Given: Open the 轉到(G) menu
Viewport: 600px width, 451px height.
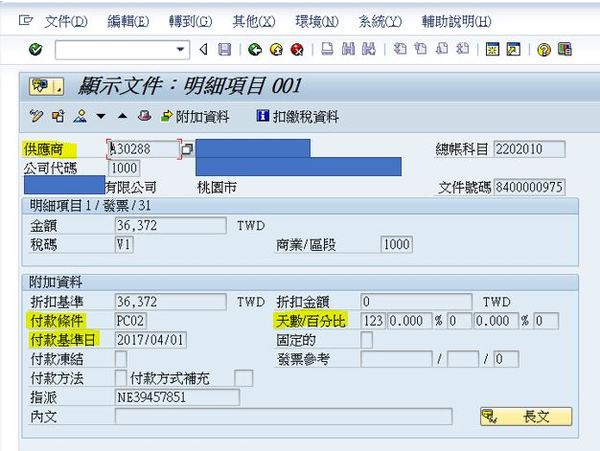Looking at the screenshot, I should pos(191,21).
